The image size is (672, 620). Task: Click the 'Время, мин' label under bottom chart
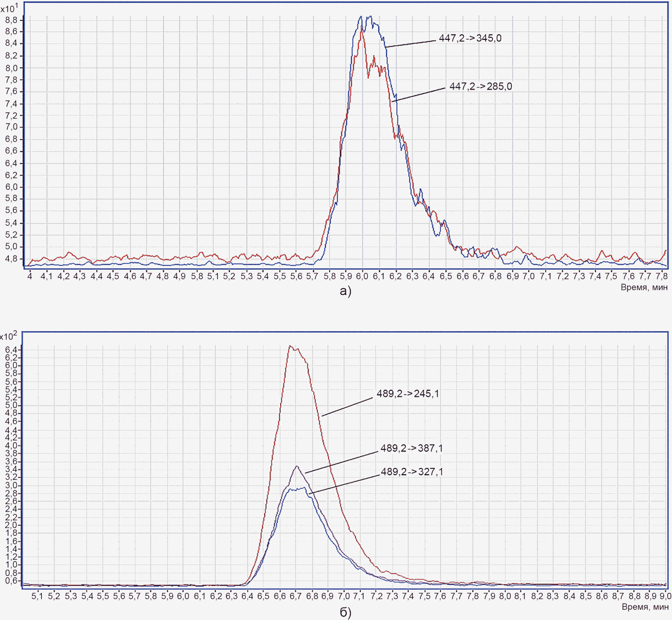[645, 607]
